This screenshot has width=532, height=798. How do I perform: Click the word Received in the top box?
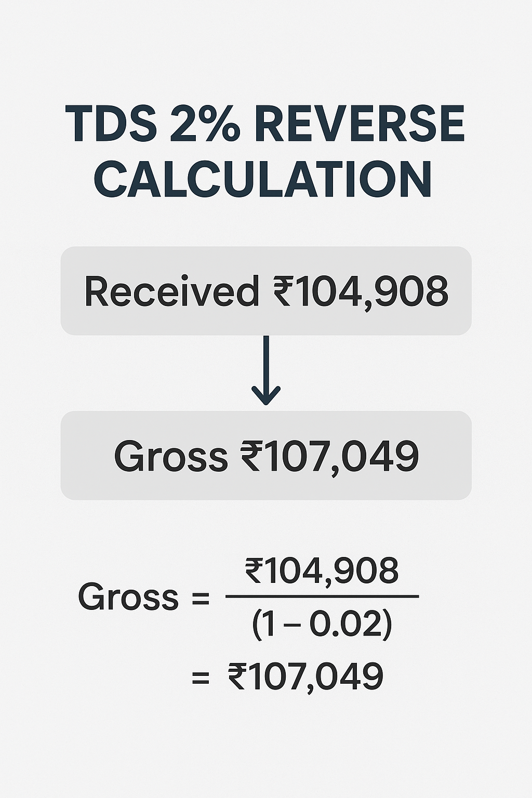[x=171, y=291]
